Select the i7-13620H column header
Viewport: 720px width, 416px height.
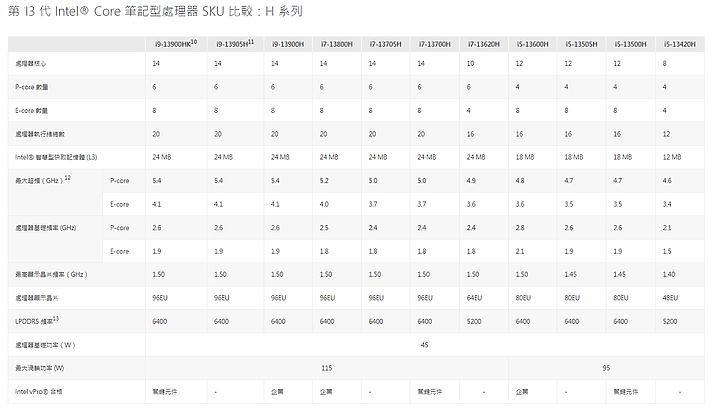click(x=484, y=44)
